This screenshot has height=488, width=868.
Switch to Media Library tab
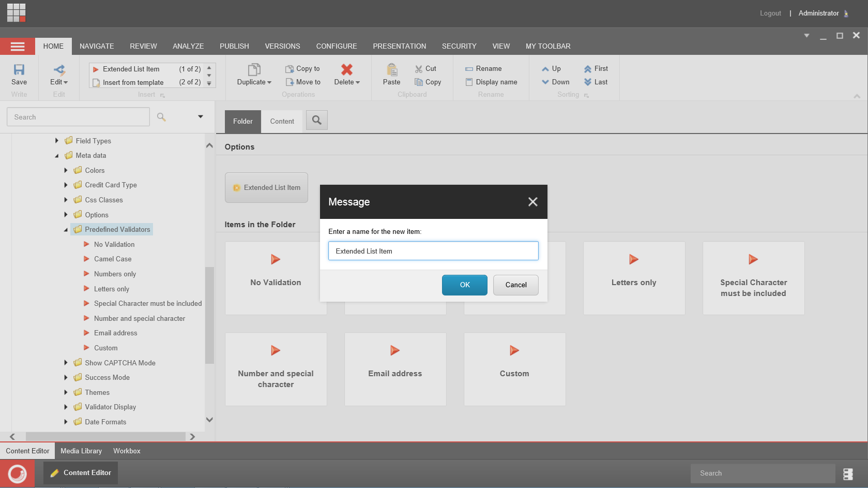click(81, 451)
